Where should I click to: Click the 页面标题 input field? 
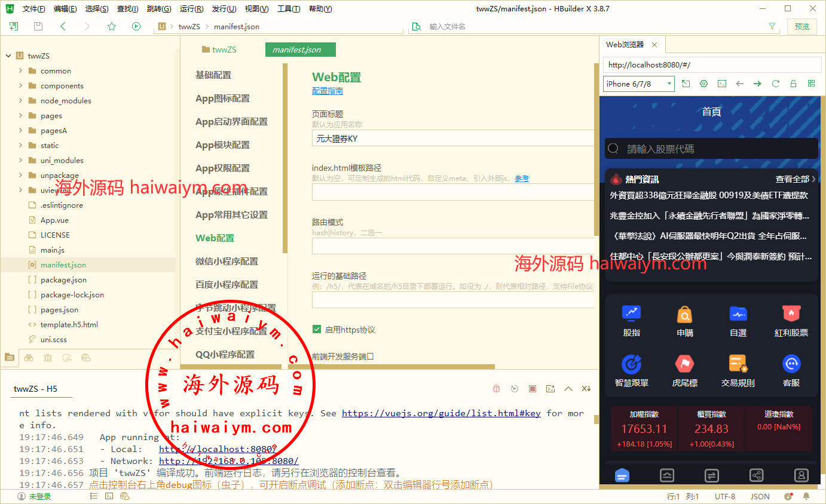pyautogui.click(x=452, y=139)
